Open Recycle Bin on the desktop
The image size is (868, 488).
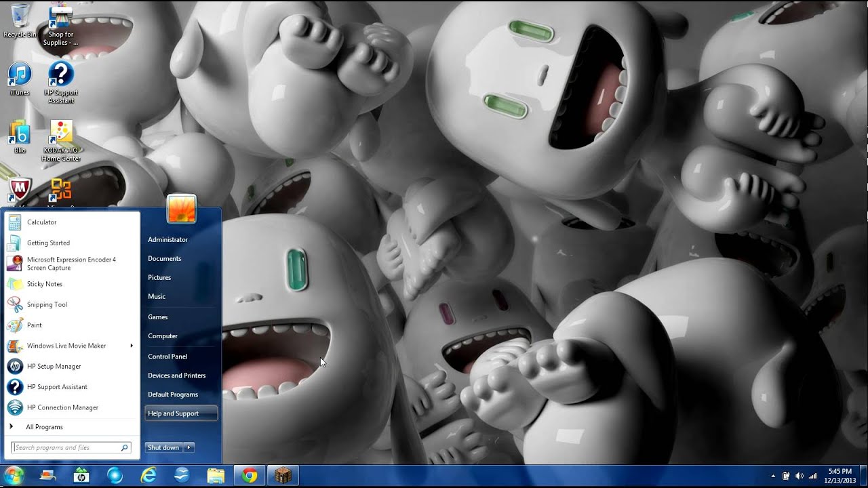pyautogui.click(x=20, y=20)
